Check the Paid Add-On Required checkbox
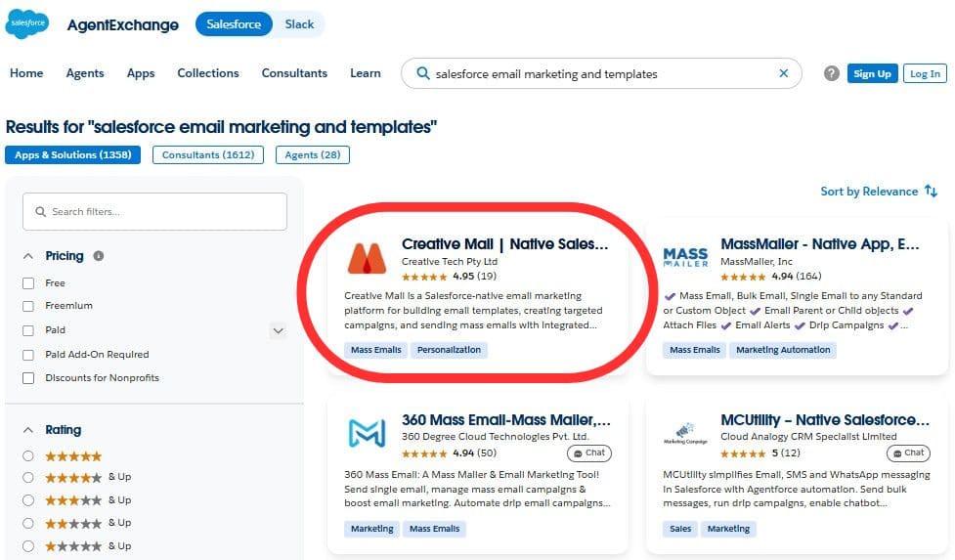 tap(28, 354)
